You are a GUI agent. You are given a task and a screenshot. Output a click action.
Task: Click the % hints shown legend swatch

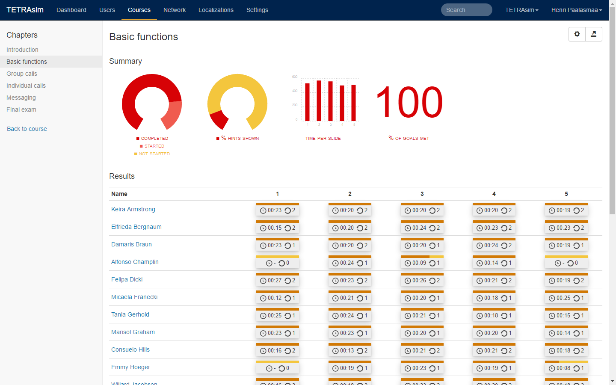click(x=218, y=138)
